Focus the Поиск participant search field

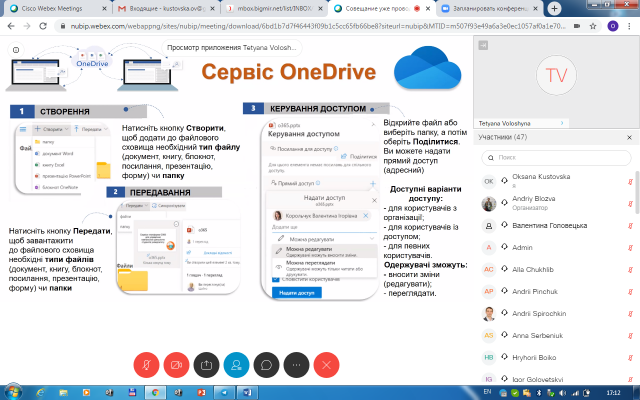556,158
